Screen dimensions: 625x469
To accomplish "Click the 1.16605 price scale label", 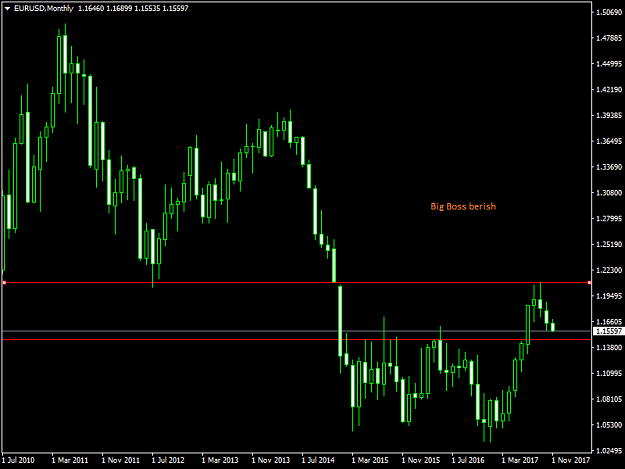I will [x=609, y=322].
